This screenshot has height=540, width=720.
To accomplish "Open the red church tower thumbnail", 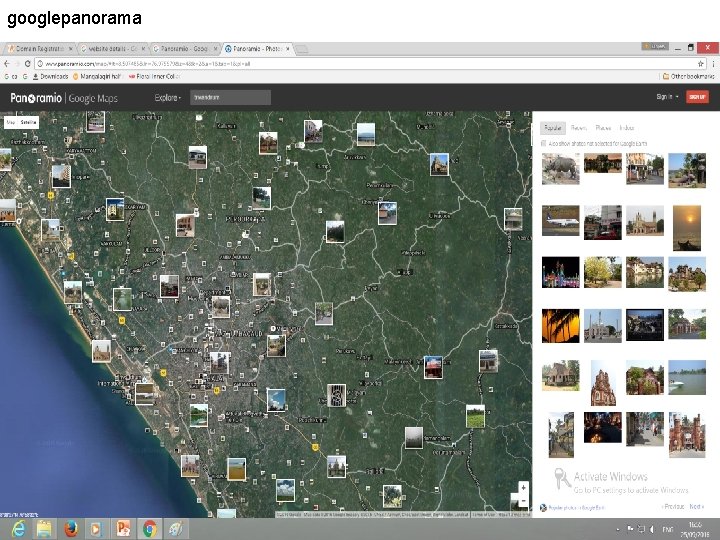I will (603, 383).
